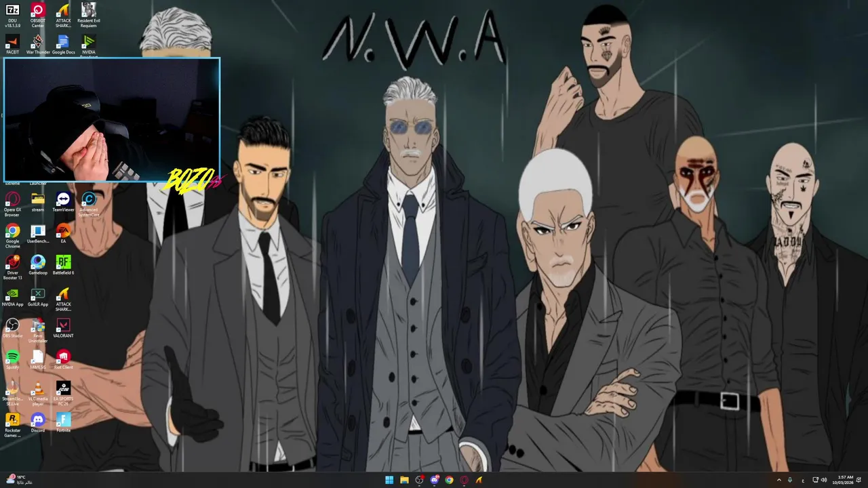Click the microphone tray icon
The width and height of the screenshot is (868, 488).
tap(790, 480)
